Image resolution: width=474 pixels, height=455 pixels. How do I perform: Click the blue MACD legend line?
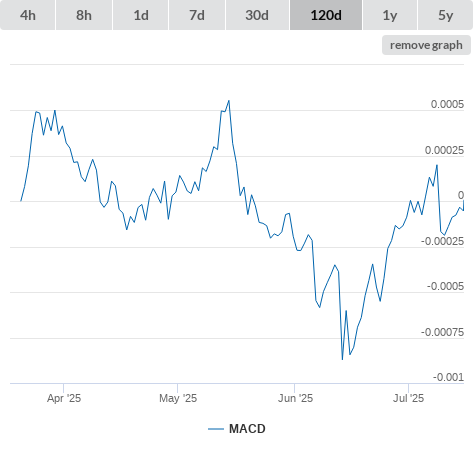(216, 429)
